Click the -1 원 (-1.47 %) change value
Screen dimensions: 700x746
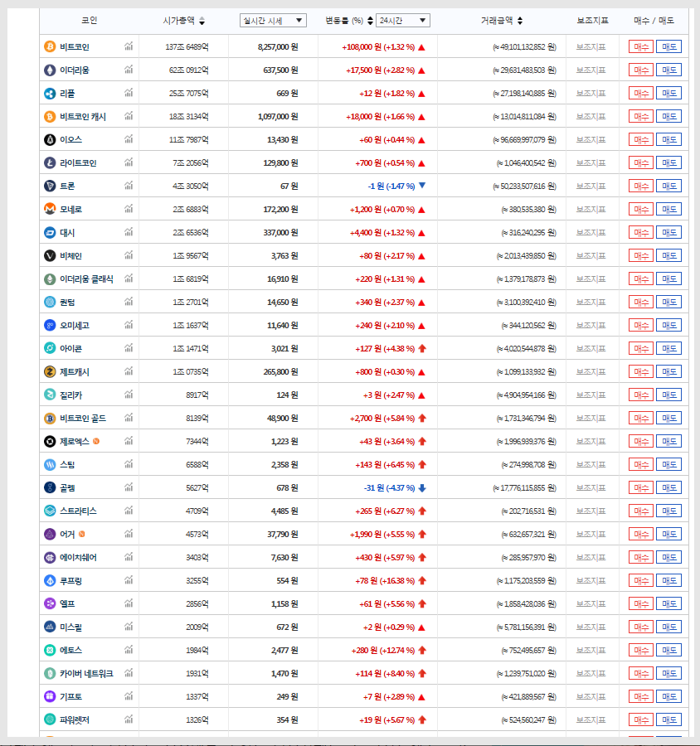point(391,186)
